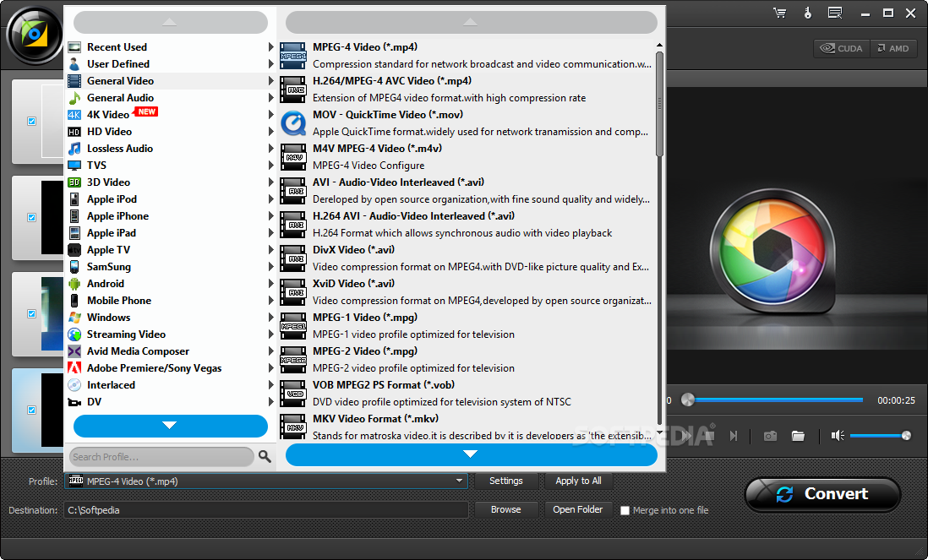Start conversion with the Convert button
Image resolution: width=928 pixels, height=560 pixels.
click(x=822, y=494)
